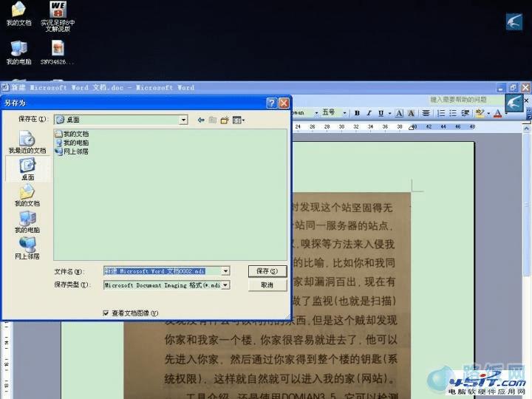Expand the 保存类型 file type dropdown
Image resolution: width=532 pixels, height=399 pixels.
pyautogui.click(x=225, y=285)
